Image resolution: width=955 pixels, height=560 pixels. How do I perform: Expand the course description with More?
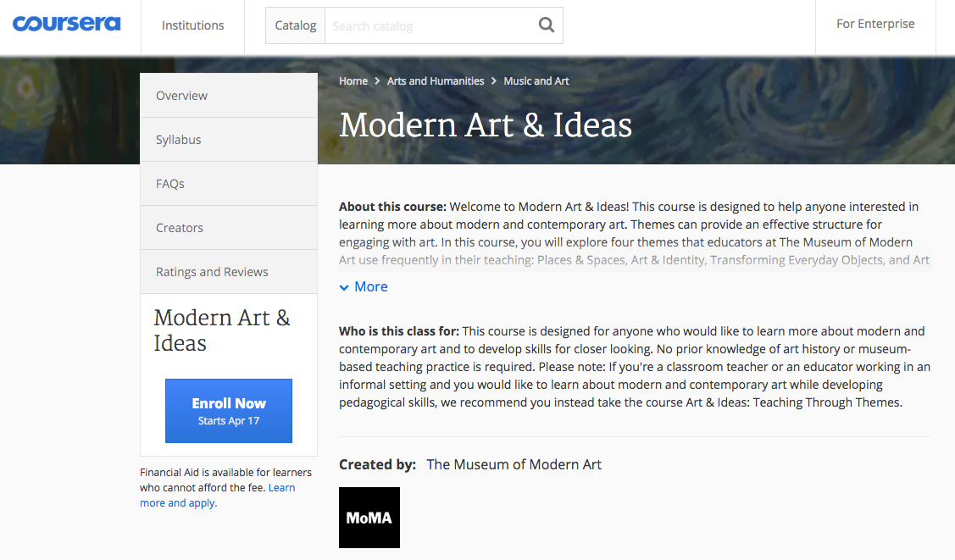(x=364, y=286)
